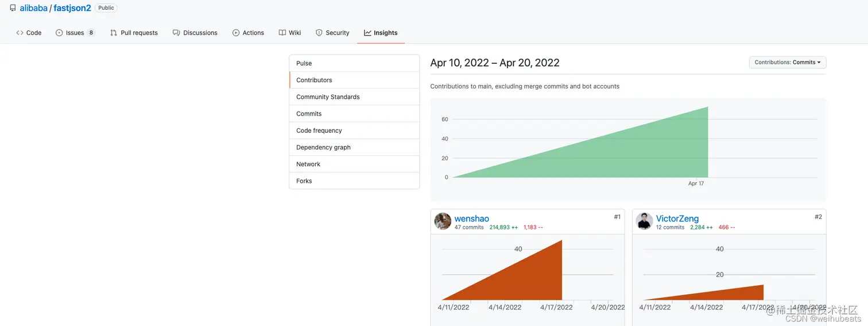
Task: Open the Dependency graph page
Action: pyautogui.click(x=323, y=147)
